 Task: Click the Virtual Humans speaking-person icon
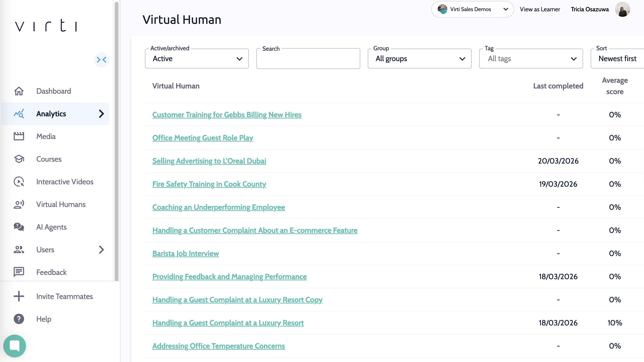tap(19, 204)
